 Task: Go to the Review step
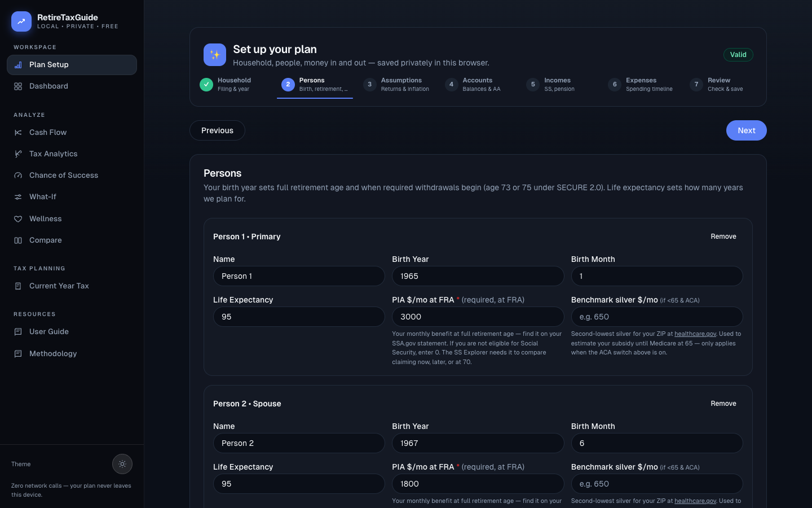[x=723, y=85]
